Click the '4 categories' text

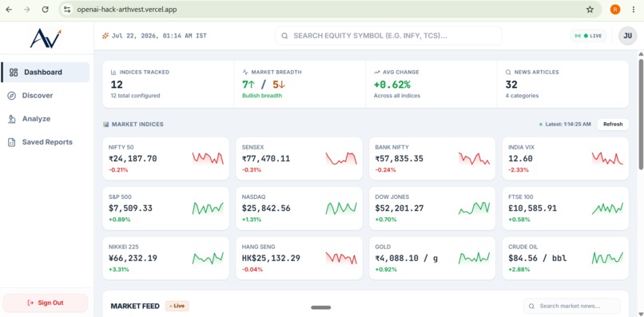522,96
